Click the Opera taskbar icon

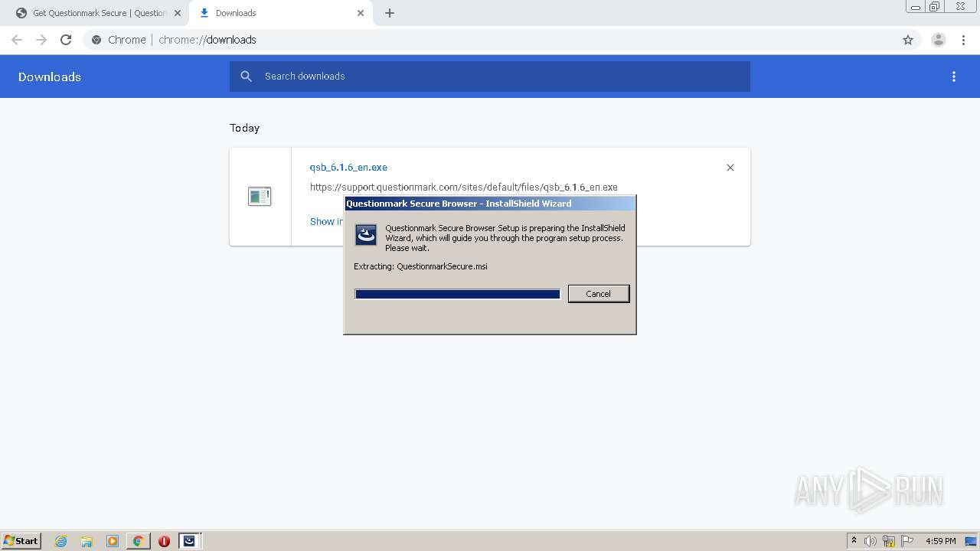coord(164,541)
